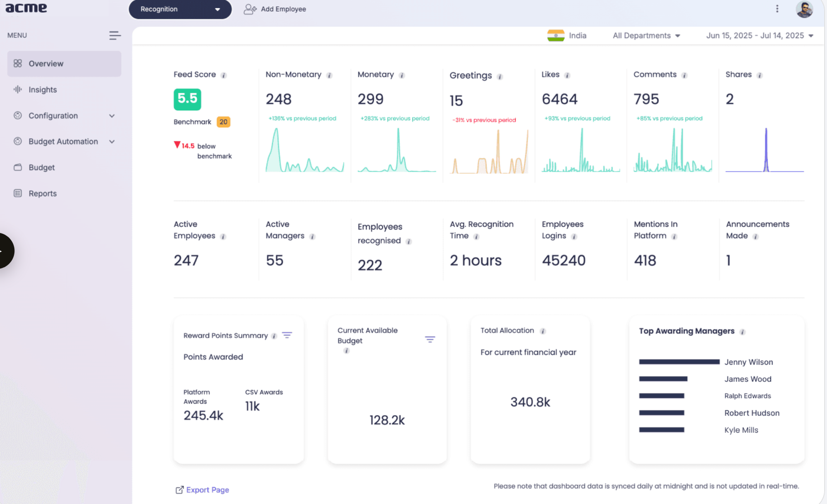Screen dimensions: 827x504
Task: Click the Feed Score info icon
Action: point(224,75)
